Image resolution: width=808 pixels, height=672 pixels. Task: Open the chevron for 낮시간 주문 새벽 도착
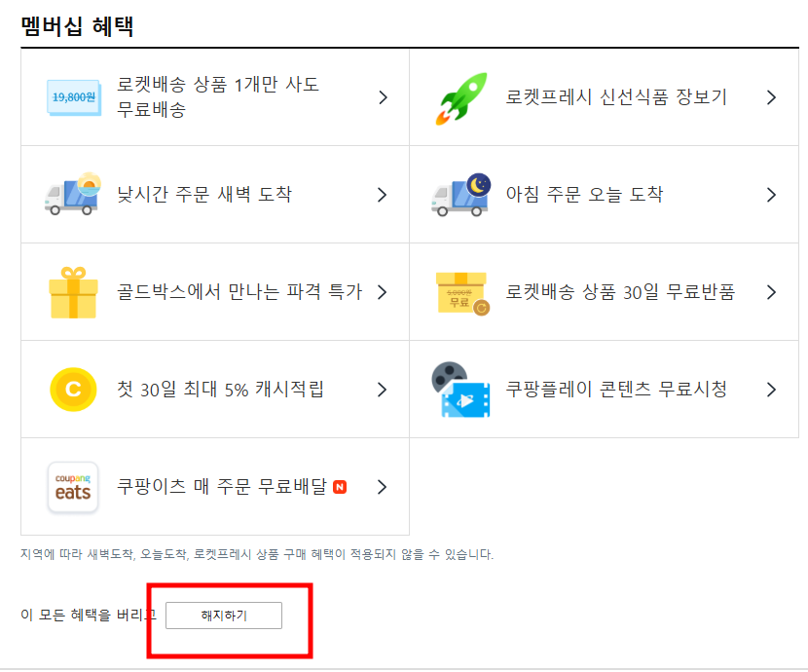tap(382, 195)
